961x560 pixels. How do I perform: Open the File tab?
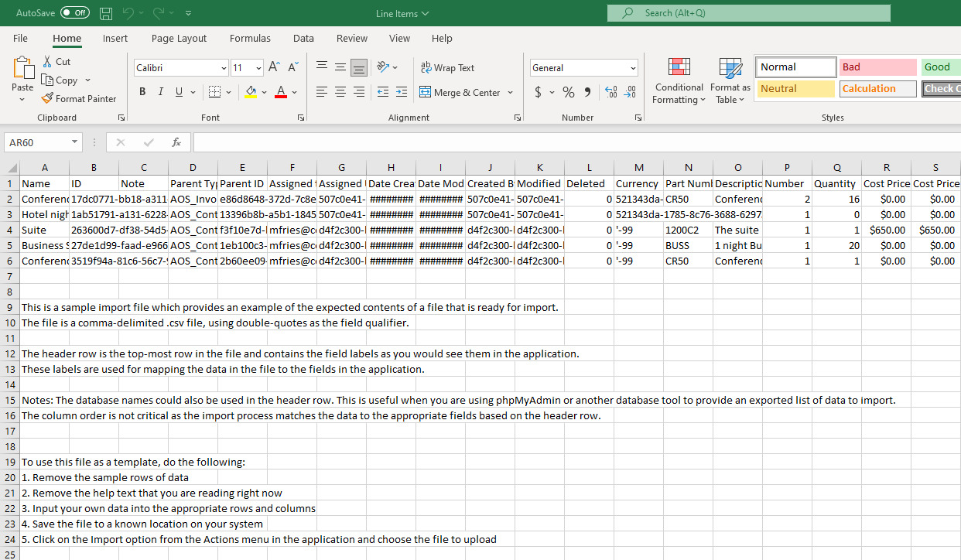point(20,38)
